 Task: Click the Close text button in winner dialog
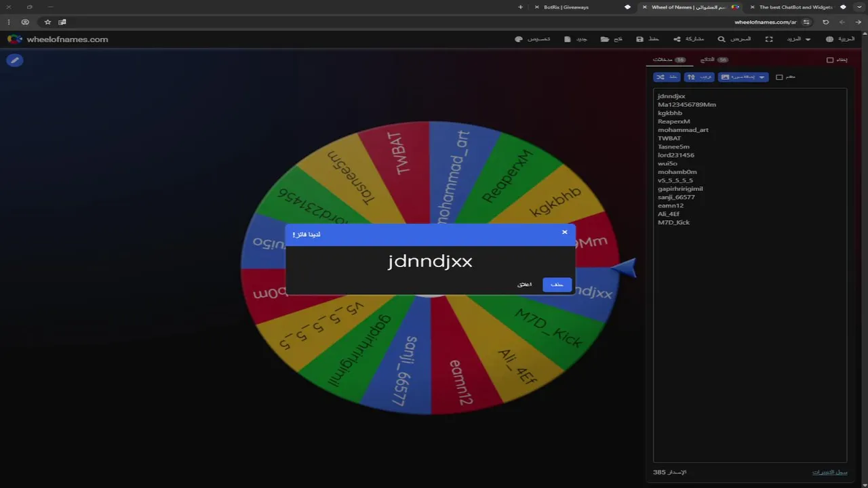(x=525, y=285)
